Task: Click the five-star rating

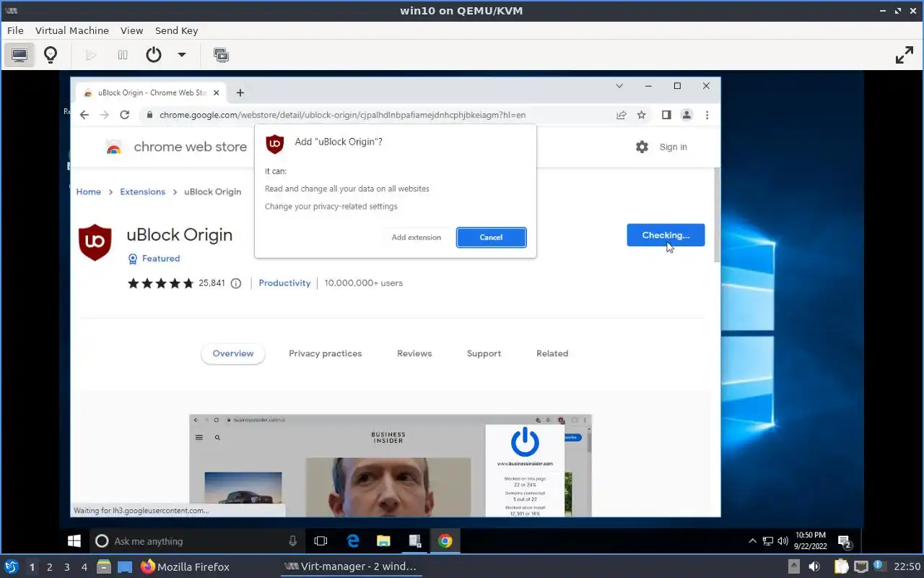Action: (160, 283)
